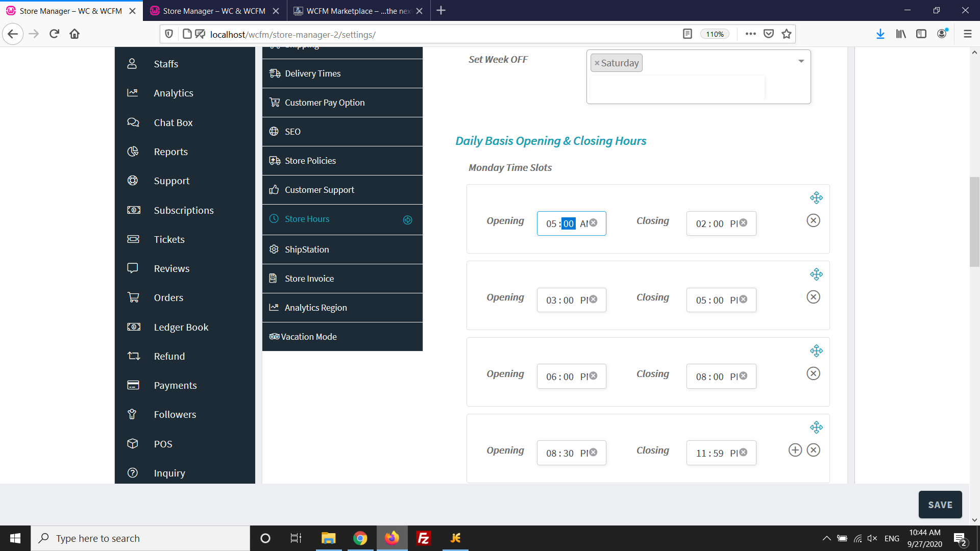Viewport: 980px width, 551px height.
Task: Click the 06:00 PM opening time field
Action: pyautogui.click(x=571, y=377)
